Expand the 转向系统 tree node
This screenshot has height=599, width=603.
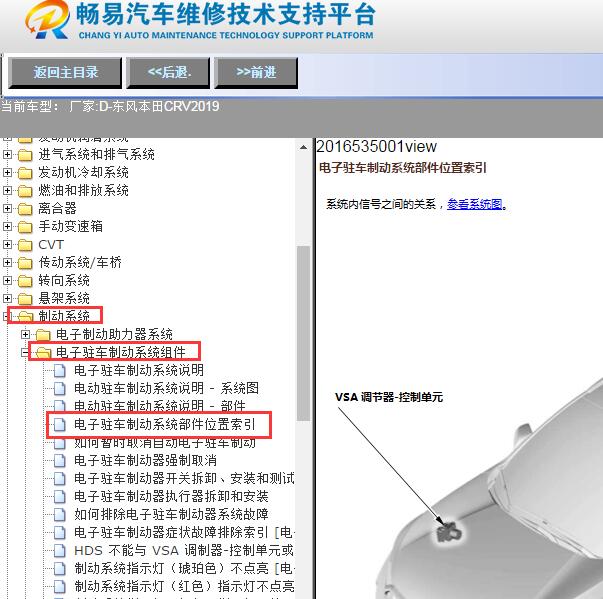coord(7,280)
